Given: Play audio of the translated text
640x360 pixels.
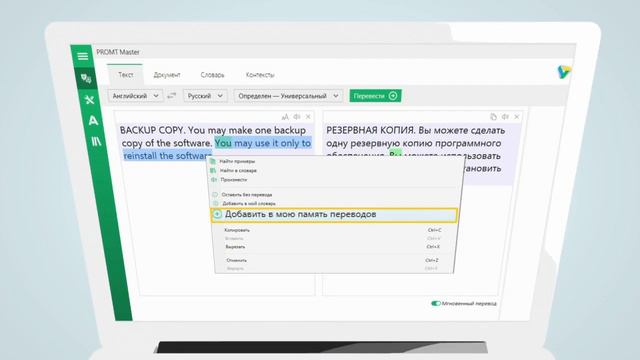Looking at the screenshot, I should coord(505,117).
